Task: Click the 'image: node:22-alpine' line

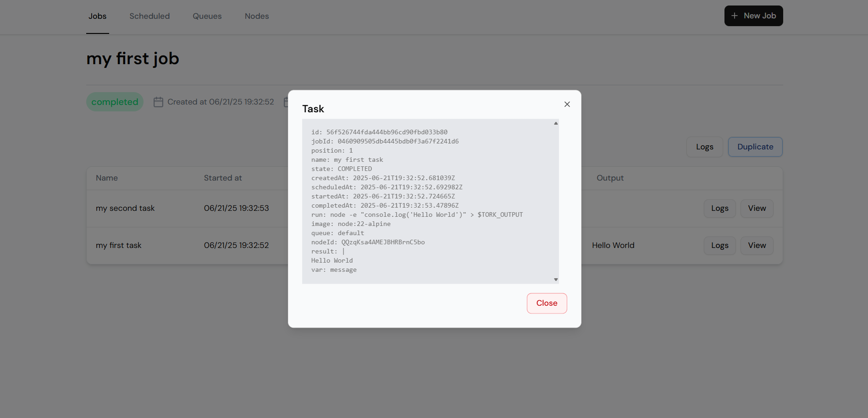Action: point(351,224)
